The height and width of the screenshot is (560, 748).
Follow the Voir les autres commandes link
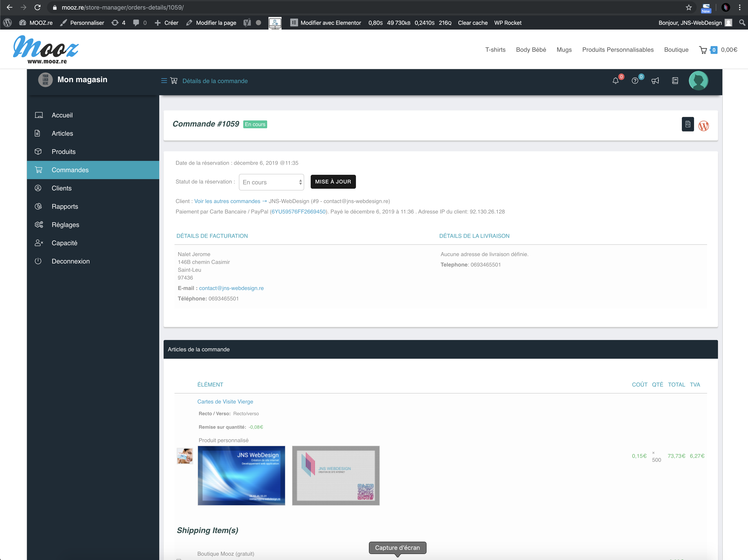tap(227, 201)
